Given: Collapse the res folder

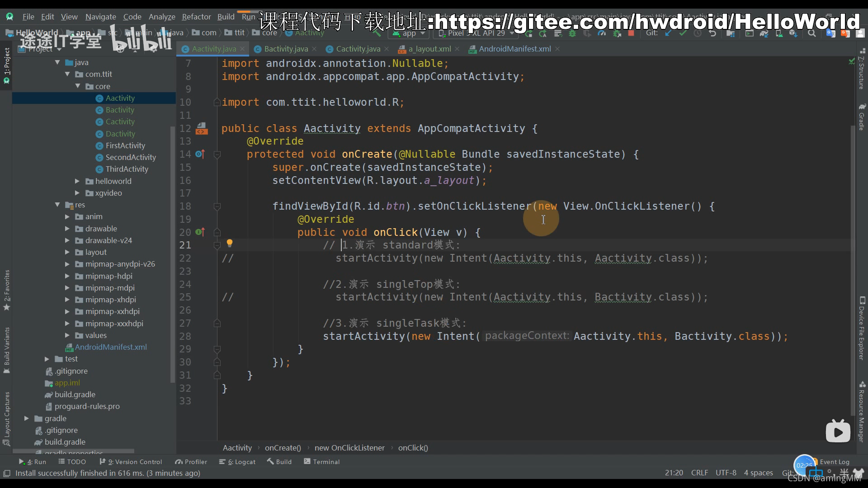Looking at the screenshot, I should coord(57,205).
